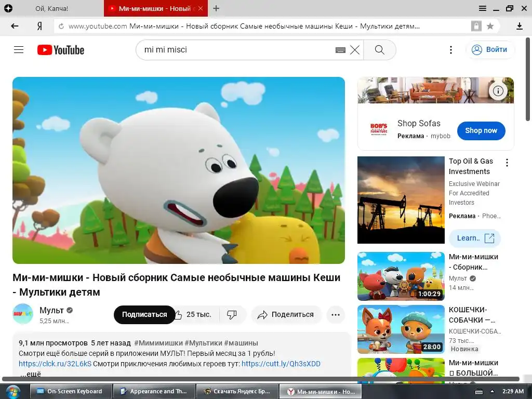Open the Ми-ми-мишки - Сборник title link
This screenshot has width=532, height=399.
[473, 262]
